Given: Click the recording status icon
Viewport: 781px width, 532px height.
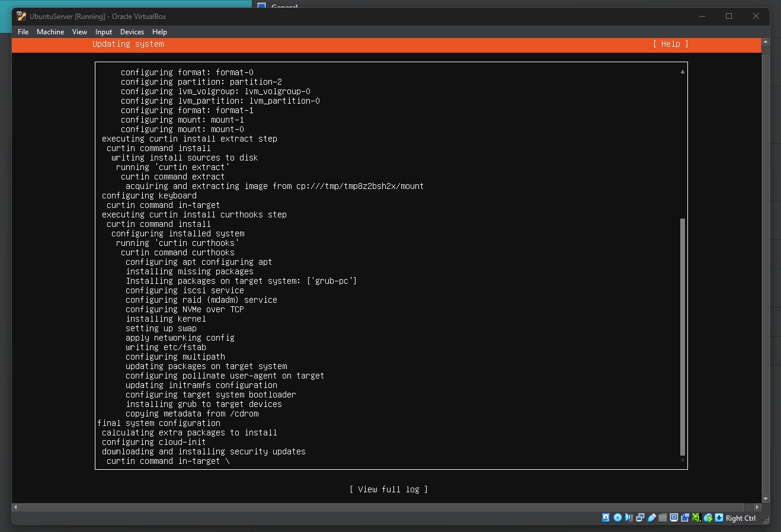Looking at the screenshot, I should pyautogui.click(x=685, y=517).
